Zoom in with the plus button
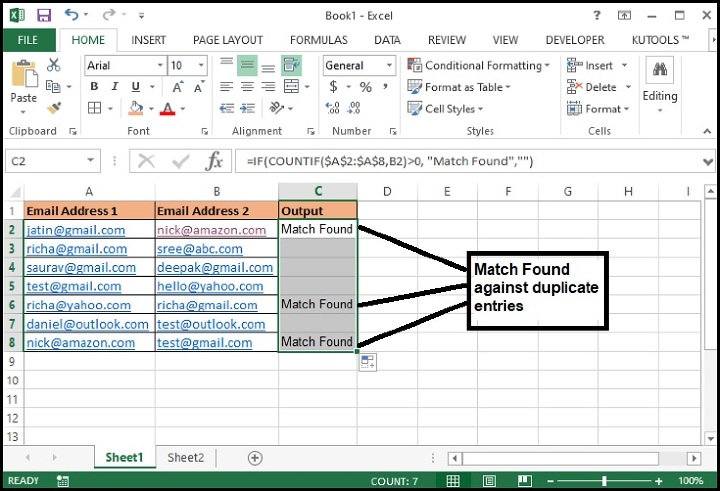The image size is (720, 491). pyautogui.click(x=658, y=481)
